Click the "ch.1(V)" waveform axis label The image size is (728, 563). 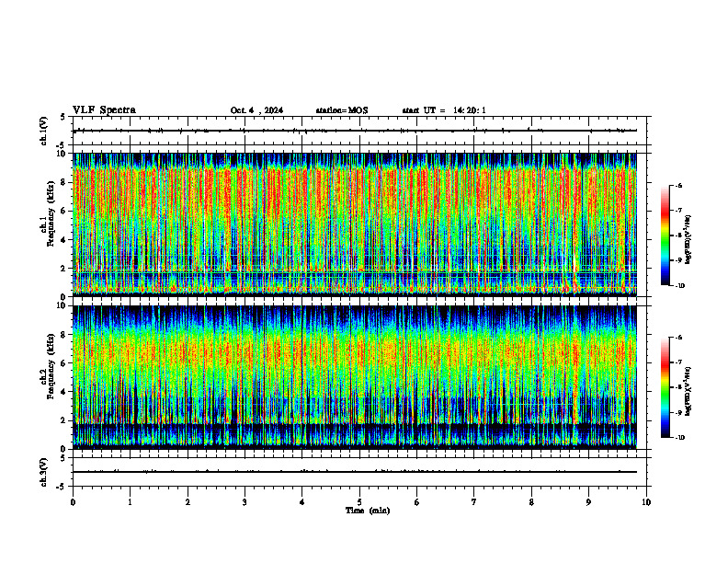click(44, 131)
